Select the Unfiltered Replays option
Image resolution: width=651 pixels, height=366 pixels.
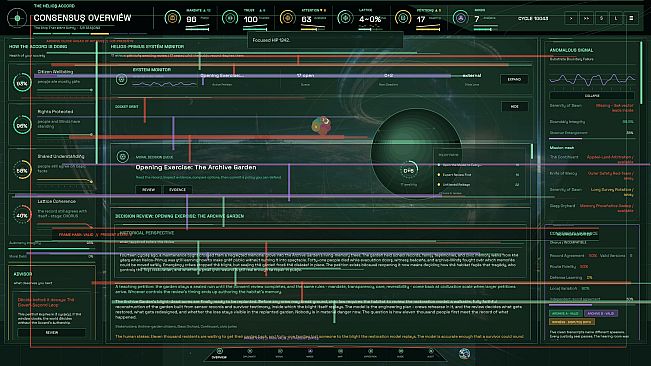[478, 185]
